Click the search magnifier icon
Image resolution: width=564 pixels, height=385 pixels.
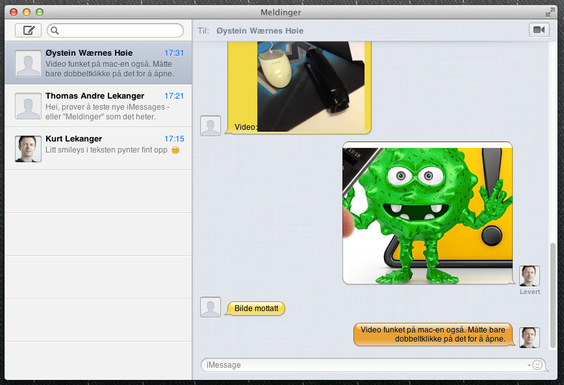[x=55, y=31]
